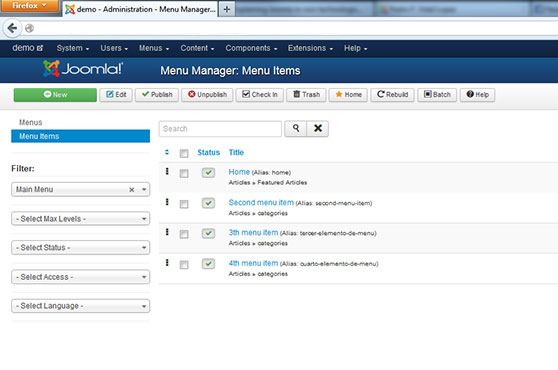Check the 4th menu item checkbox

click(184, 265)
